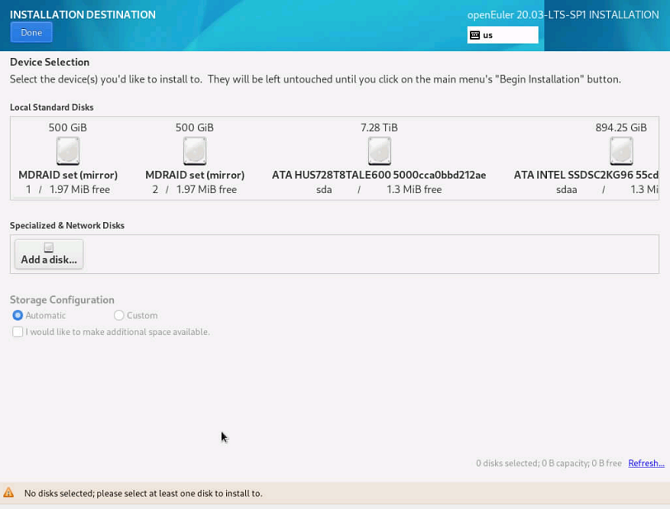Click the keyboard icon beside 'us'
The image size is (670, 509).
[x=475, y=35]
